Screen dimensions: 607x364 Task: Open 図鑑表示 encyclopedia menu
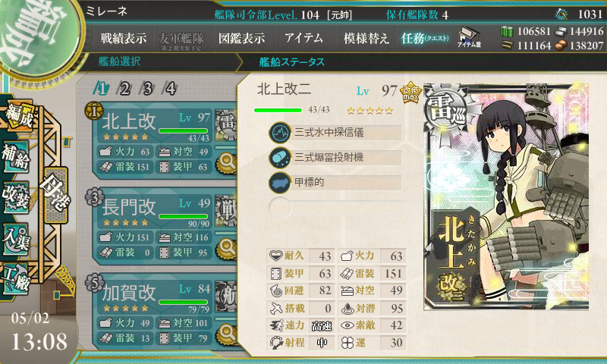coord(241,38)
